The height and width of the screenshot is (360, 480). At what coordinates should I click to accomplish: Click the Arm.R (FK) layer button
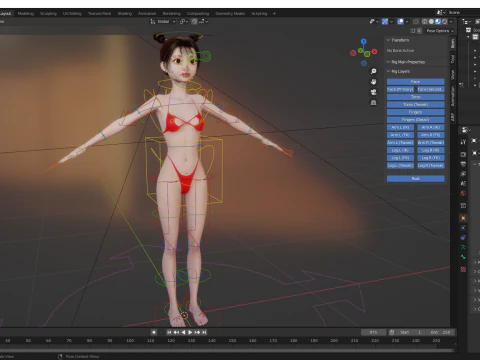[431, 135]
